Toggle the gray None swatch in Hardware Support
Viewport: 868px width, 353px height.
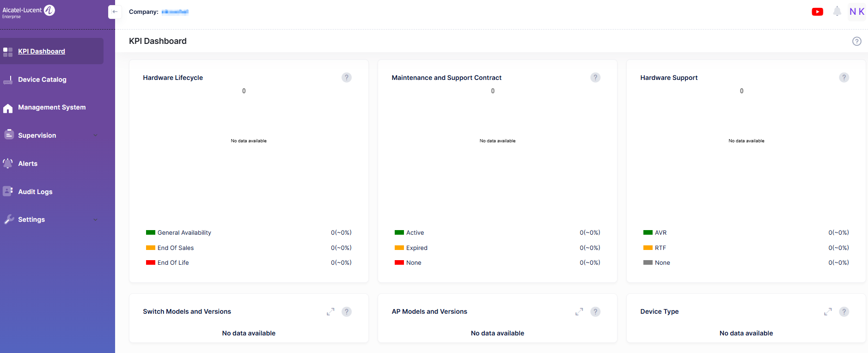tap(648, 262)
